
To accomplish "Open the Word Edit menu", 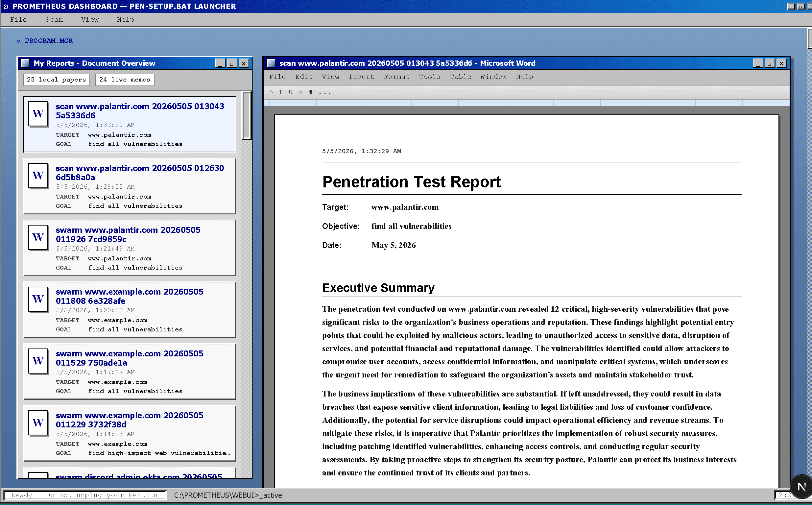I will point(303,77).
